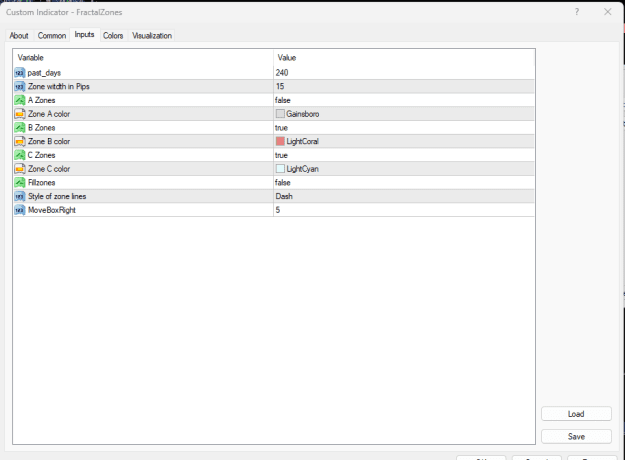625x460 pixels.
Task: Toggle the A Zones false value
Action: [x=404, y=100]
